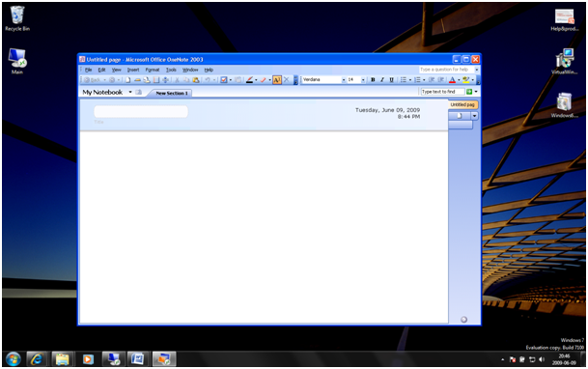Image resolution: width=588 pixels, height=369 pixels.
Task: Click the green Find arrow button
Action: tap(468, 92)
